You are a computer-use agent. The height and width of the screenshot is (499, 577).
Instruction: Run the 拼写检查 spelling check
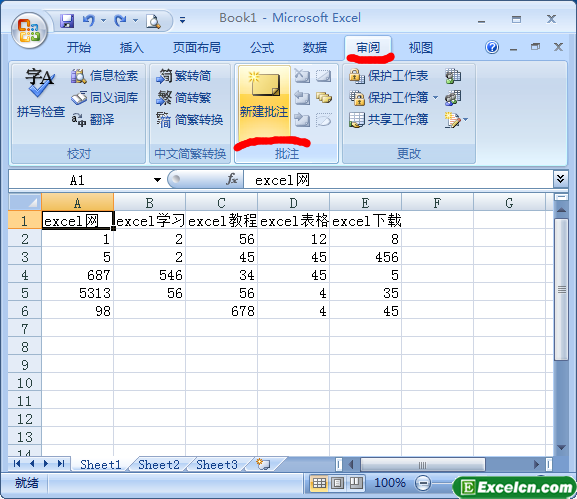[40, 93]
